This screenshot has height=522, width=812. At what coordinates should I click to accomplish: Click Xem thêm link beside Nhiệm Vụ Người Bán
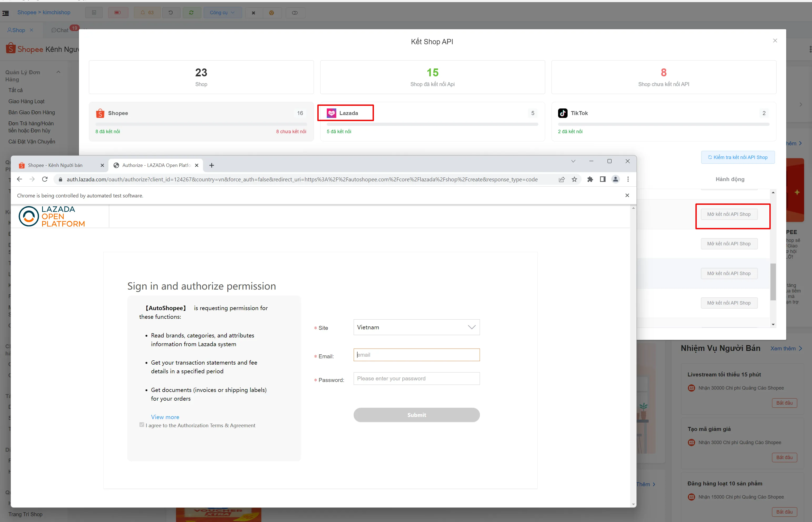coord(786,349)
